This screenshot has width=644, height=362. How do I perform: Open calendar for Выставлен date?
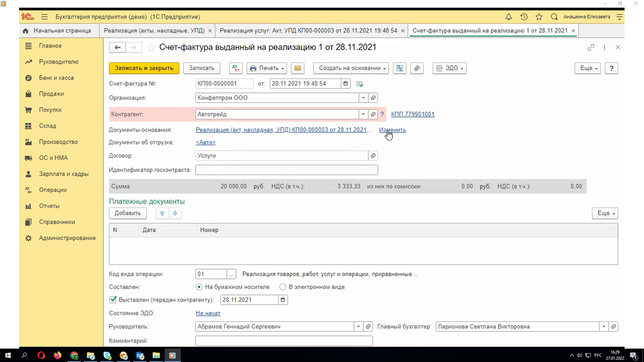[283, 300]
